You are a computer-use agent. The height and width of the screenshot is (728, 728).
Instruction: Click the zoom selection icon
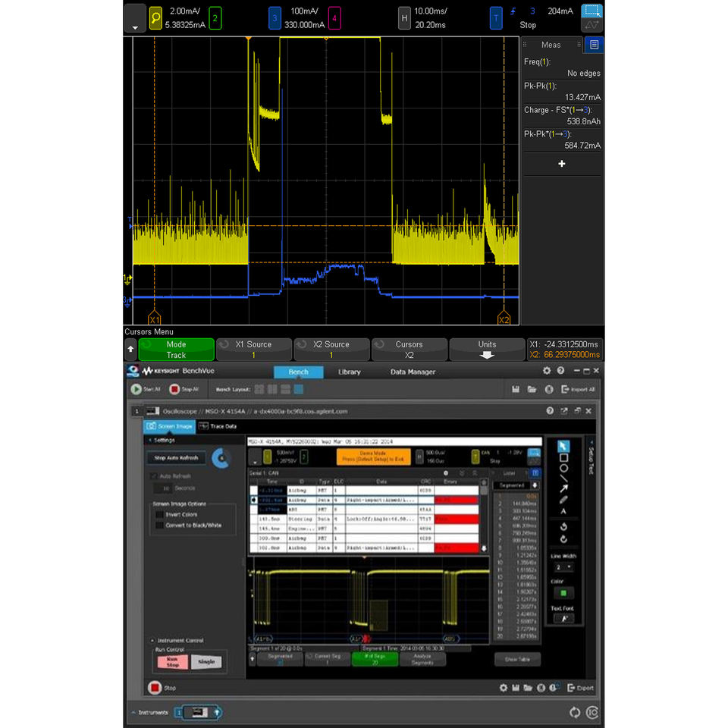(x=591, y=11)
